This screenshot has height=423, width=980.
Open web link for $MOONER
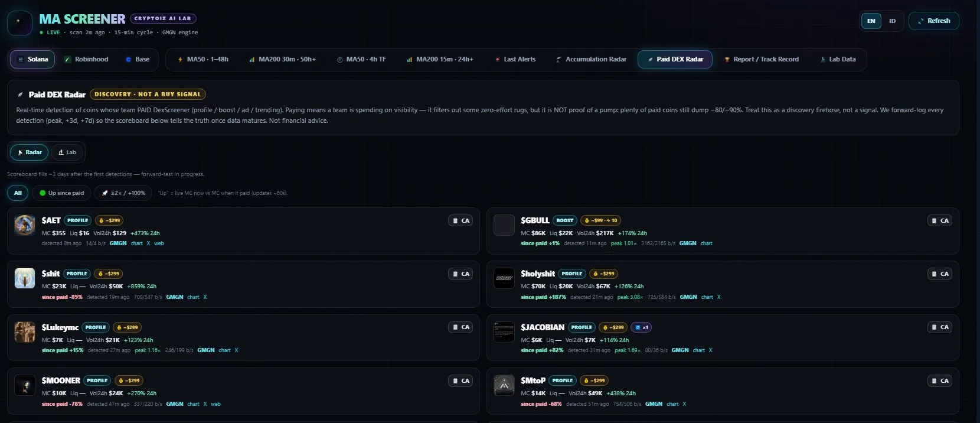pos(215,404)
